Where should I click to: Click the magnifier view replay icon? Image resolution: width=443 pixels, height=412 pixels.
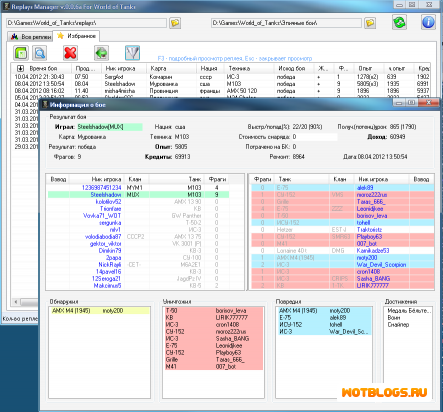(40, 53)
